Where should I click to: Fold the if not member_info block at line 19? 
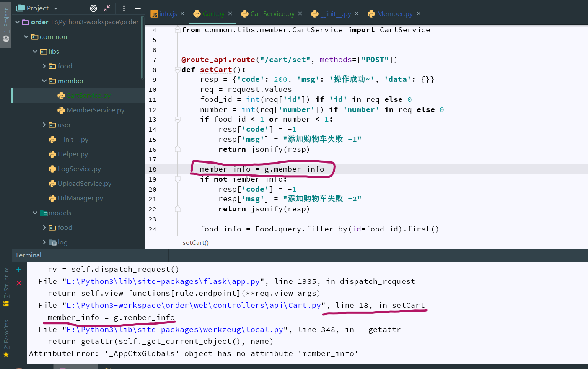(177, 179)
